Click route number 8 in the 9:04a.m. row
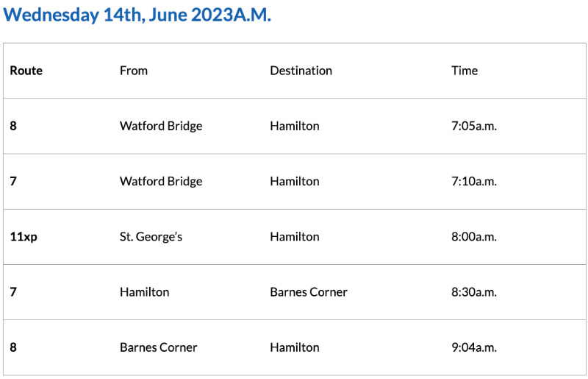This screenshot has height=379, width=588. [13, 347]
